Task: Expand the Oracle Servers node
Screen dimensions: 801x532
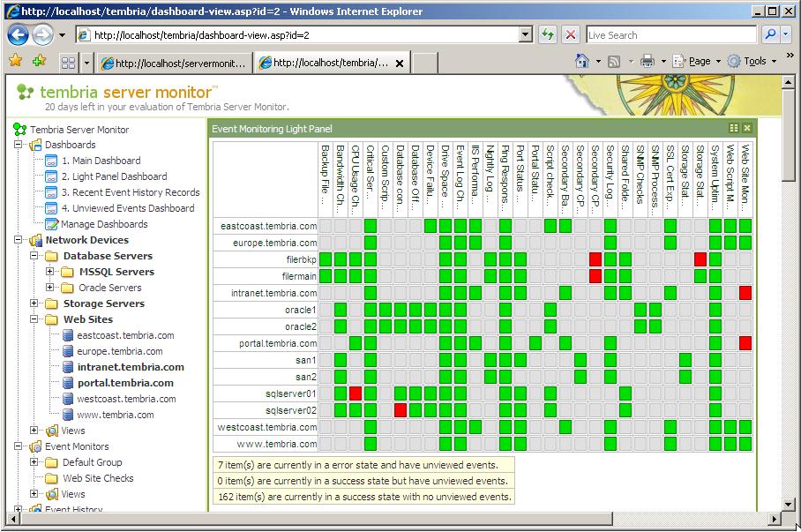Action: (x=49, y=288)
